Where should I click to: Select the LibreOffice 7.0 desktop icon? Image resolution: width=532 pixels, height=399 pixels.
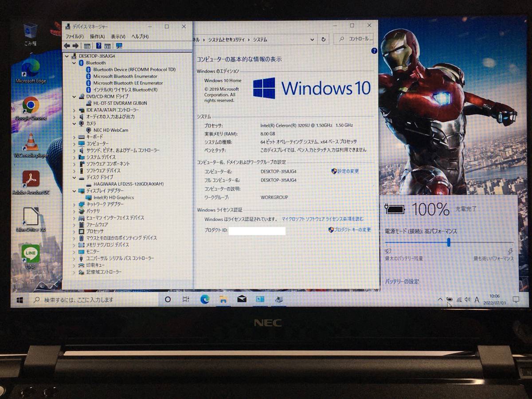tap(31, 220)
